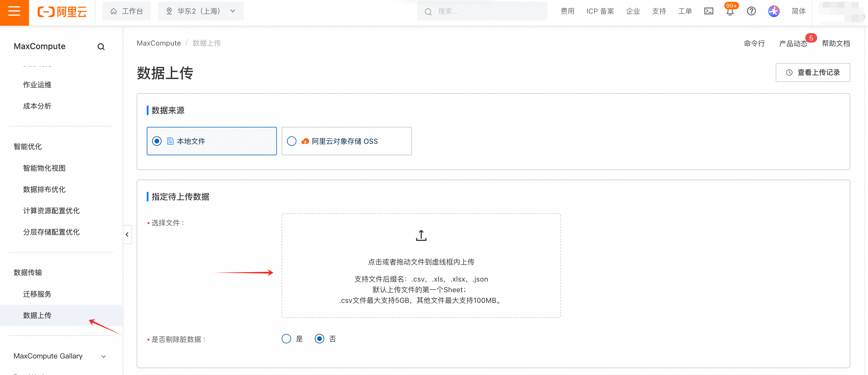The height and width of the screenshot is (375, 868).
Task: Open the help question mark icon
Action: coord(751,12)
